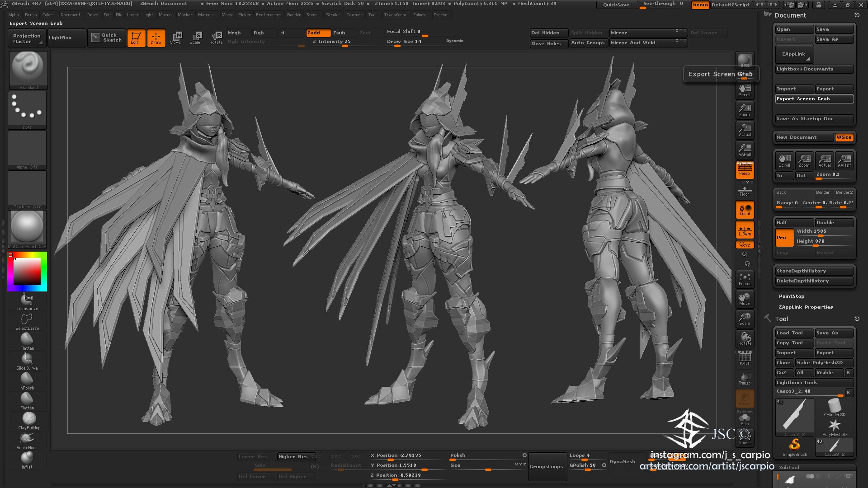This screenshot has width=868, height=488.
Task: Collapse the Tool palette header
Action: pos(781,319)
